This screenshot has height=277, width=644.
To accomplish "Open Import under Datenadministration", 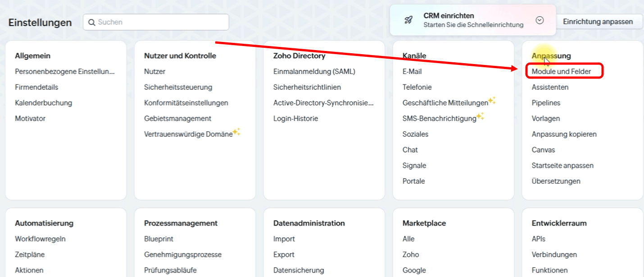I will [284, 239].
